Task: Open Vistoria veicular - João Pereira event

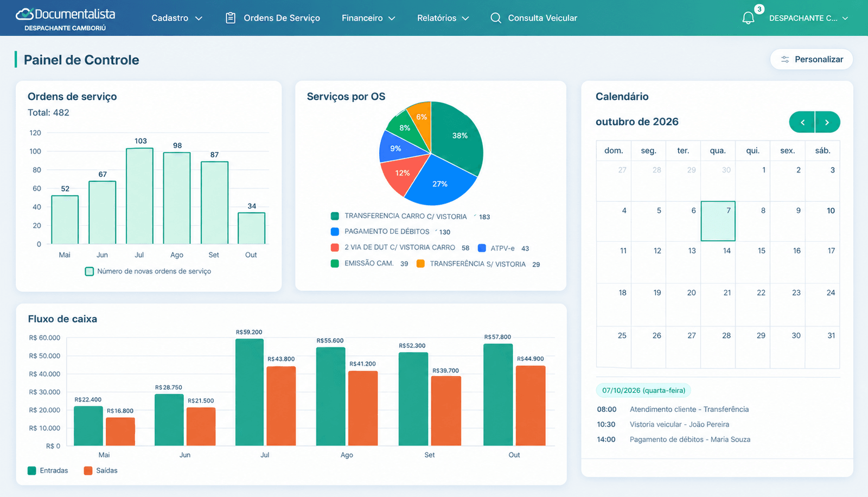Action: coord(679,424)
